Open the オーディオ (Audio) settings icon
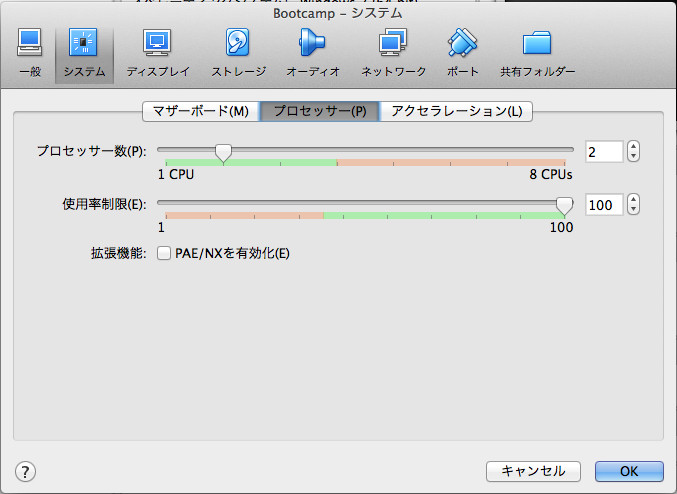 (x=313, y=53)
